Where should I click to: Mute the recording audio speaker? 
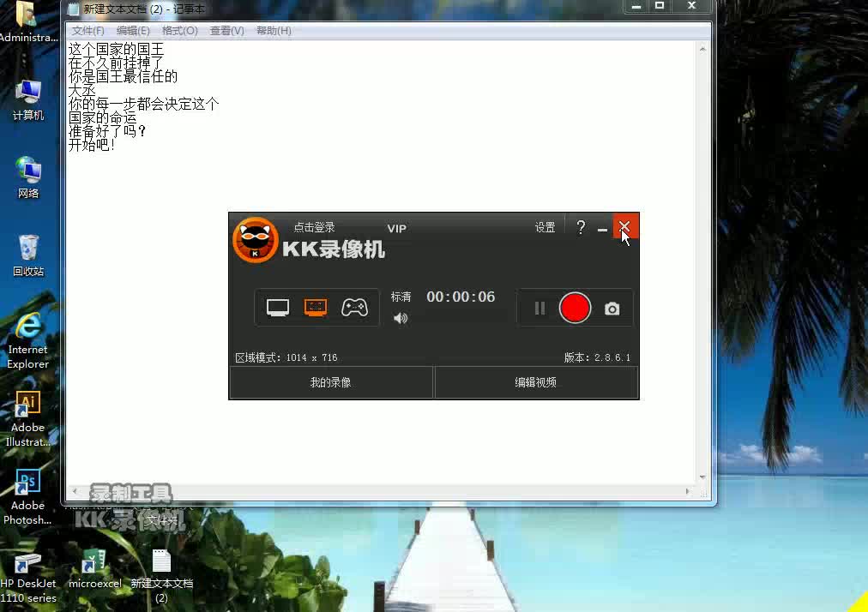(x=400, y=318)
